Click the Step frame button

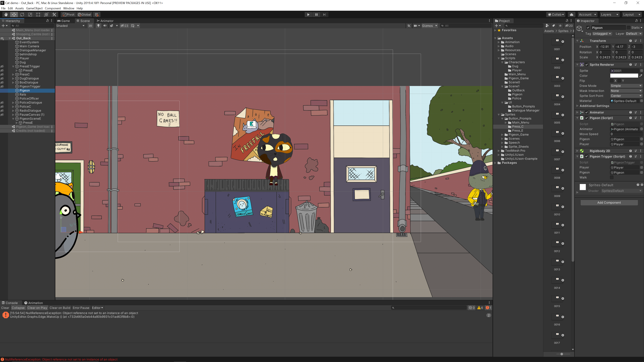coord(325,14)
